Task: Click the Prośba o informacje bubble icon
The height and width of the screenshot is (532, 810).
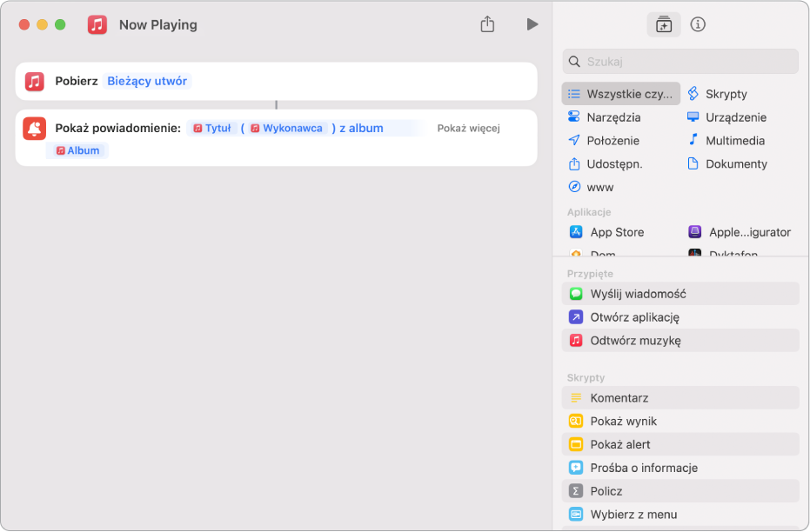Action: click(576, 468)
